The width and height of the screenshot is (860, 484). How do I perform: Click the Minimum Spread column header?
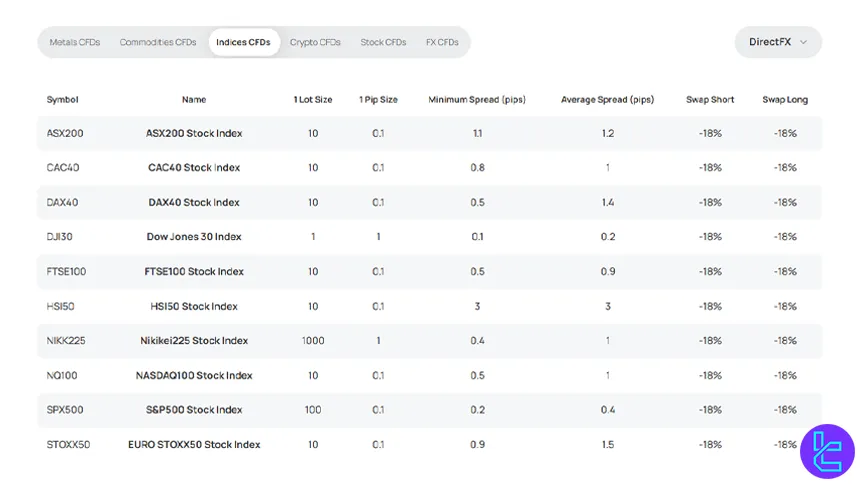tap(477, 99)
